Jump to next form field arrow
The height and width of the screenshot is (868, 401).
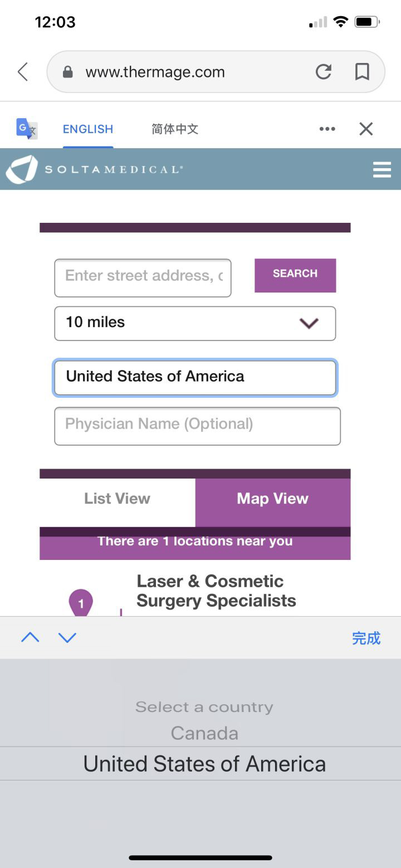click(x=67, y=638)
